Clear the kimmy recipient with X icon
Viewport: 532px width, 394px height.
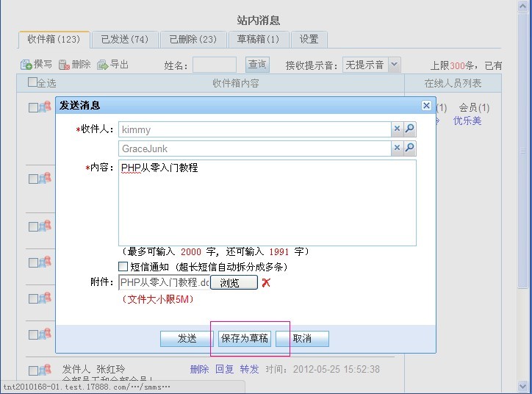pos(397,129)
